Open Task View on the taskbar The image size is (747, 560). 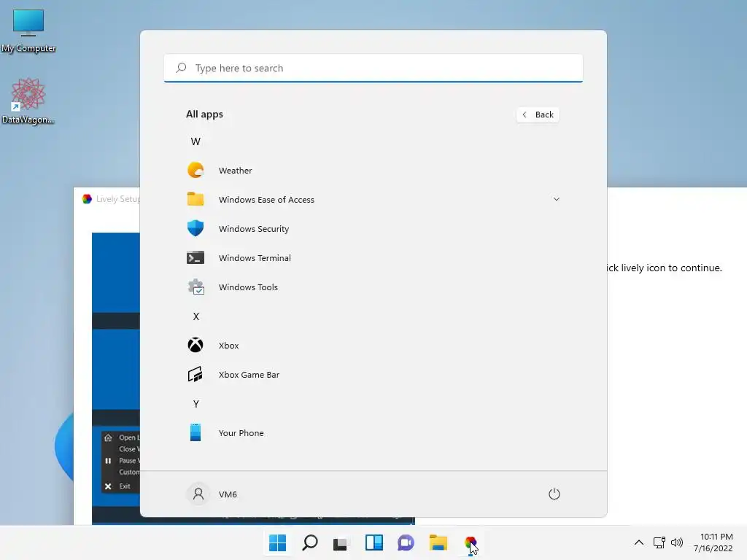[340, 543]
